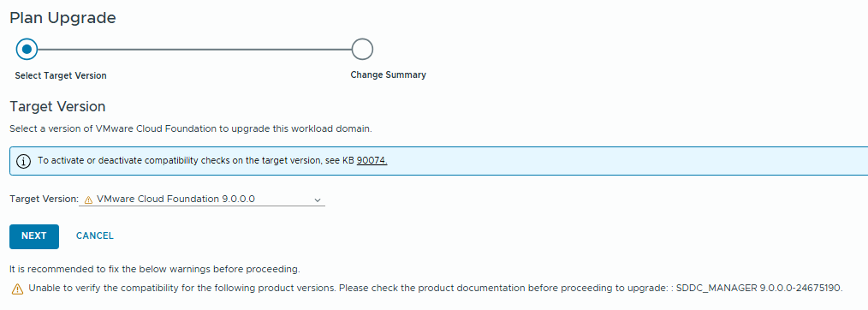Image resolution: width=868 pixels, height=310 pixels.
Task: Jump to the Change Summary step circle
Action: pyautogui.click(x=362, y=50)
